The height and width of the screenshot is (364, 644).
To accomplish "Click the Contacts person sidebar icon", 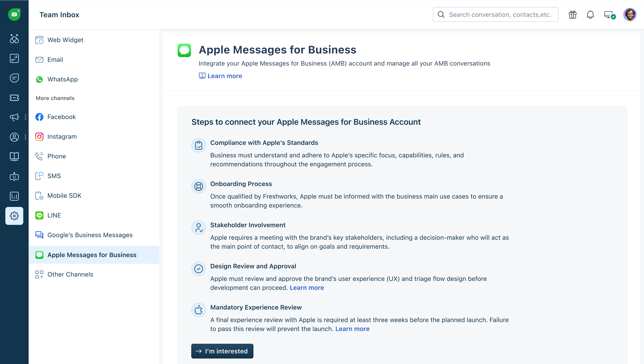I will (14, 137).
